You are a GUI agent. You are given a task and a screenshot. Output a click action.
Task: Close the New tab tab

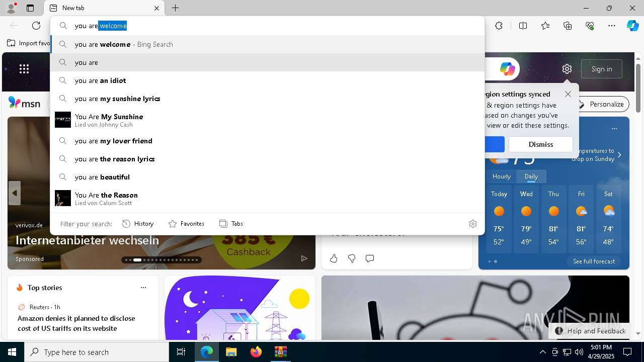[x=156, y=8]
